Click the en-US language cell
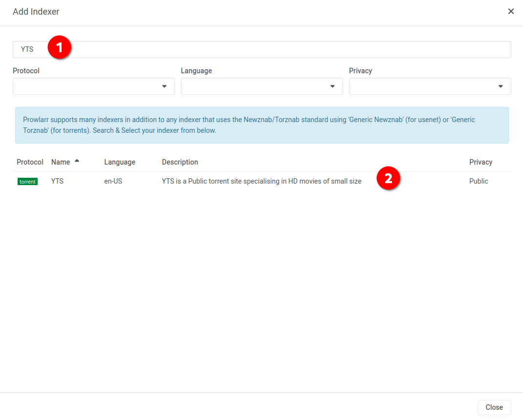Screen dimensions: 523x420 click(x=113, y=181)
